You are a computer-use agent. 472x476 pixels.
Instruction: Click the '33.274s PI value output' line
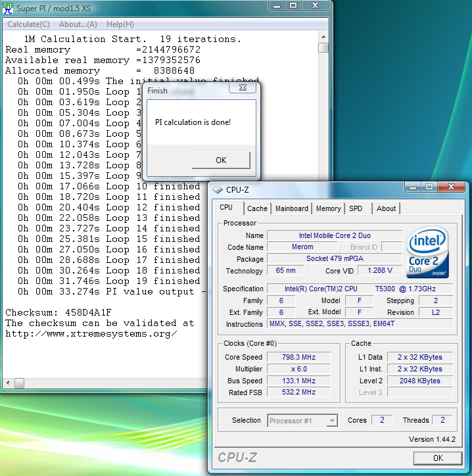tap(112, 292)
